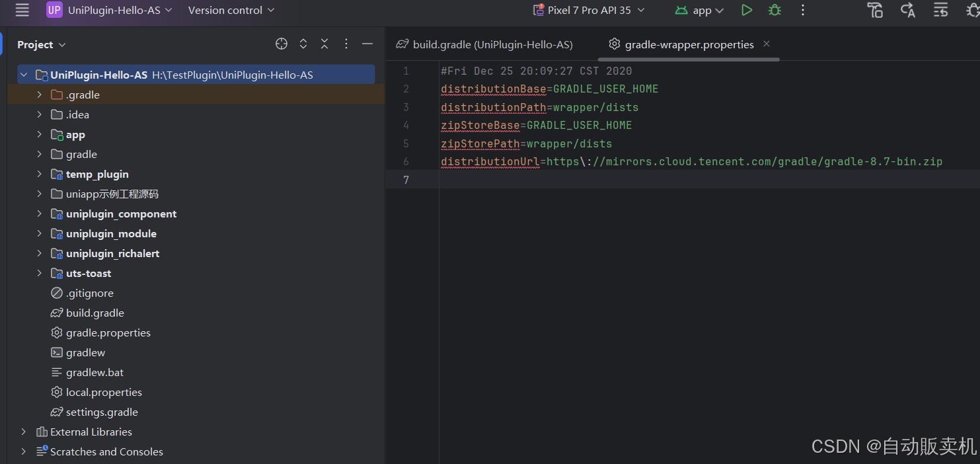
Task: Click the .gradle folder icon
Action: point(57,95)
